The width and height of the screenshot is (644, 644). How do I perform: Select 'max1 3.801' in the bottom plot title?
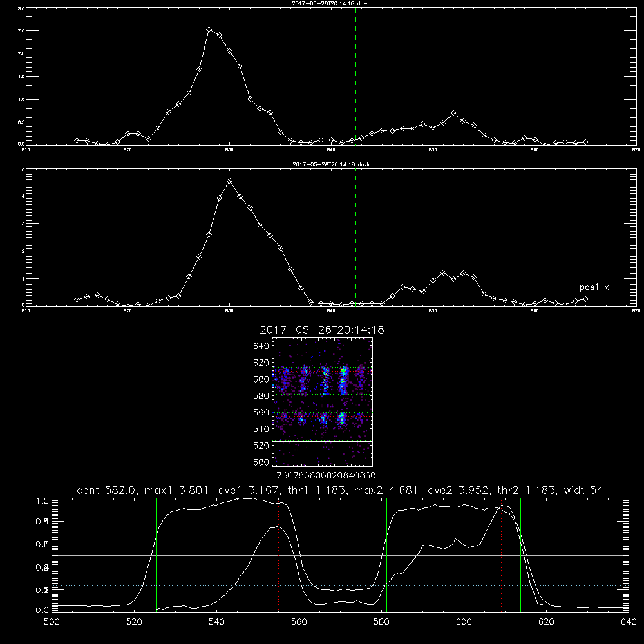[x=176, y=490]
